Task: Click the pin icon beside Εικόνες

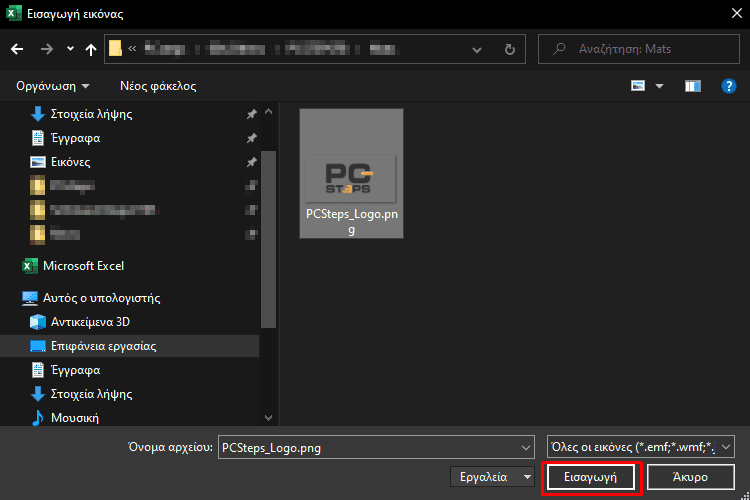Action: click(252, 162)
